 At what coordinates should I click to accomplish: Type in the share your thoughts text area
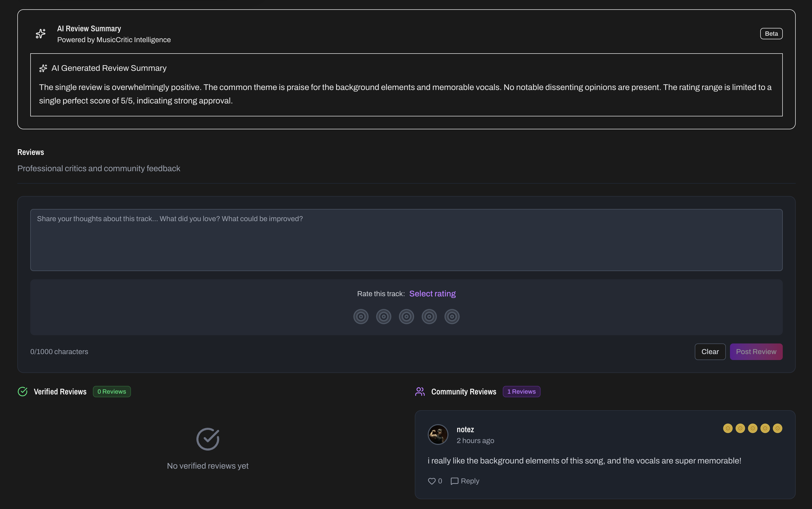pos(406,240)
